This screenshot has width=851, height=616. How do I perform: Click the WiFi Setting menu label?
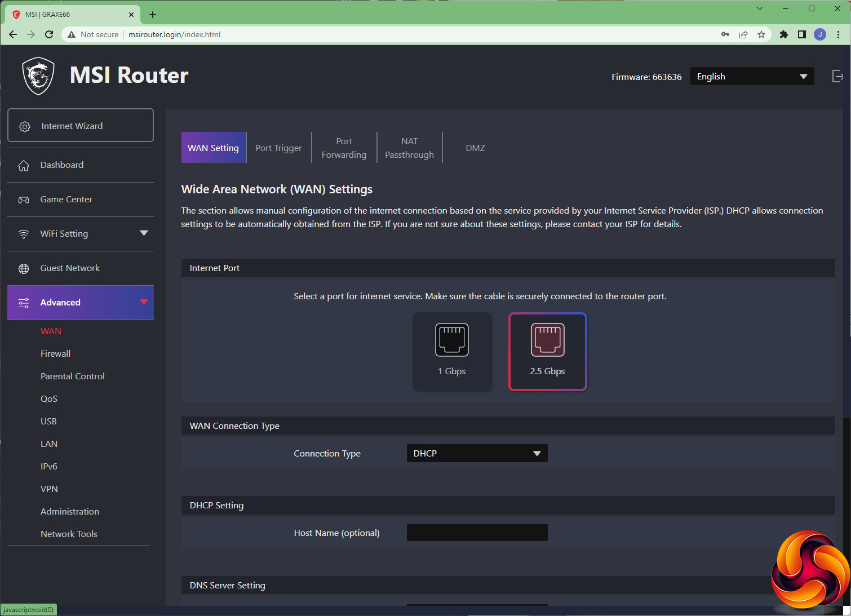(64, 234)
